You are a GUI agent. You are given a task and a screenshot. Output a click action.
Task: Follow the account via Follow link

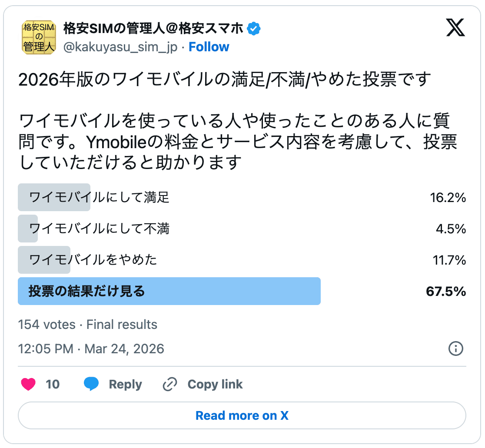[x=209, y=46]
